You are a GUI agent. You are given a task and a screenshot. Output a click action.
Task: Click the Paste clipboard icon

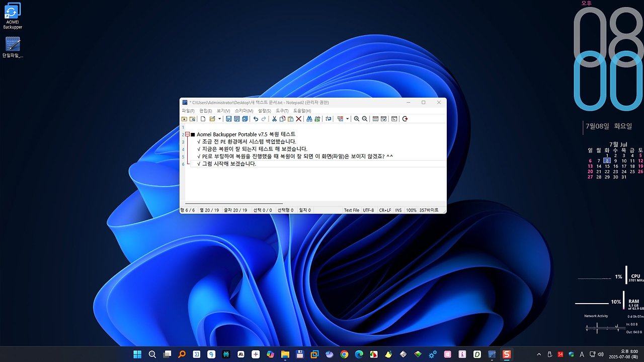(291, 119)
